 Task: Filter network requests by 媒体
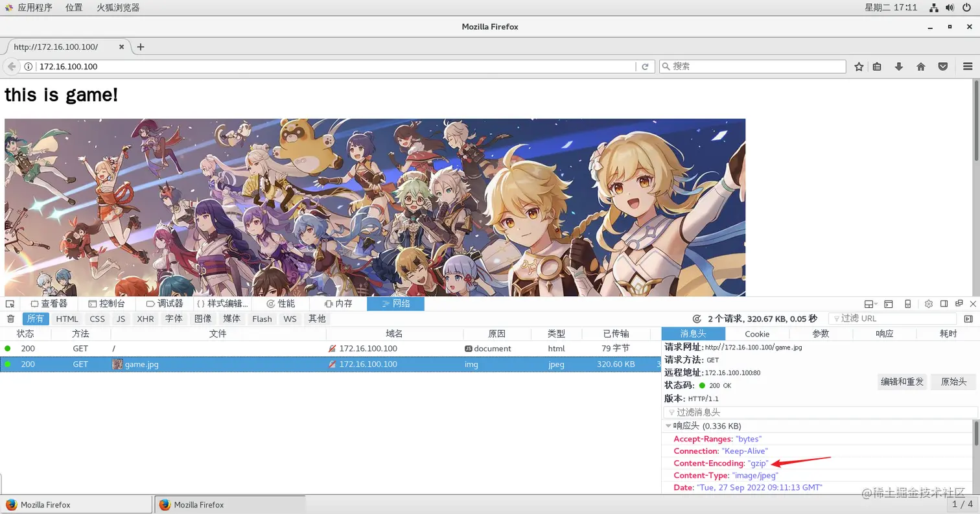231,319
